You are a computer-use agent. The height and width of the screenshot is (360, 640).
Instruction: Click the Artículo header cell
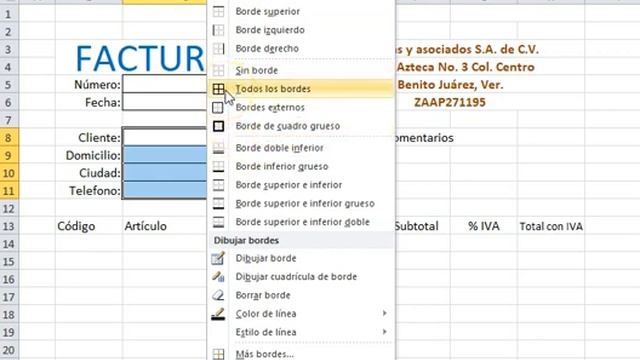(x=165, y=226)
